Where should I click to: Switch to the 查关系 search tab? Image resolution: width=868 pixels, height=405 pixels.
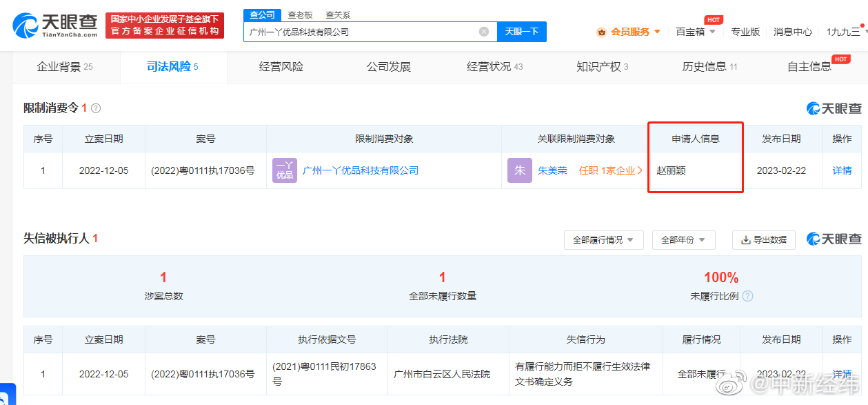coord(338,15)
